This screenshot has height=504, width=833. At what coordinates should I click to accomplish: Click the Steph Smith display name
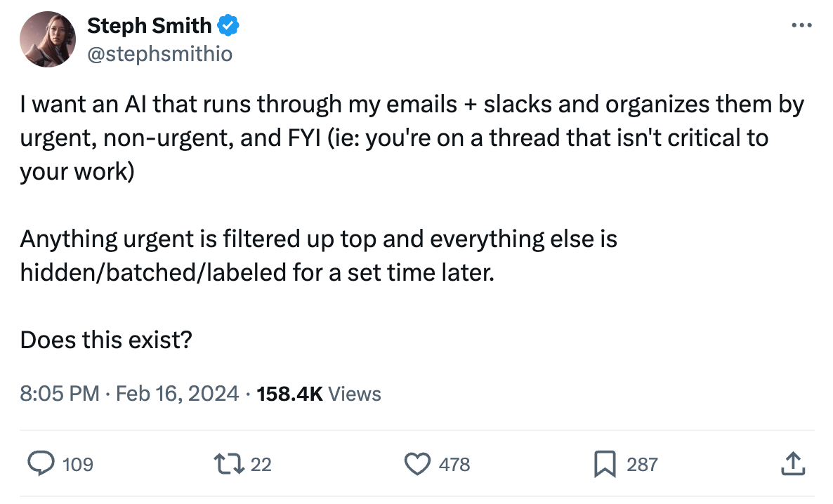[x=149, y=26]
